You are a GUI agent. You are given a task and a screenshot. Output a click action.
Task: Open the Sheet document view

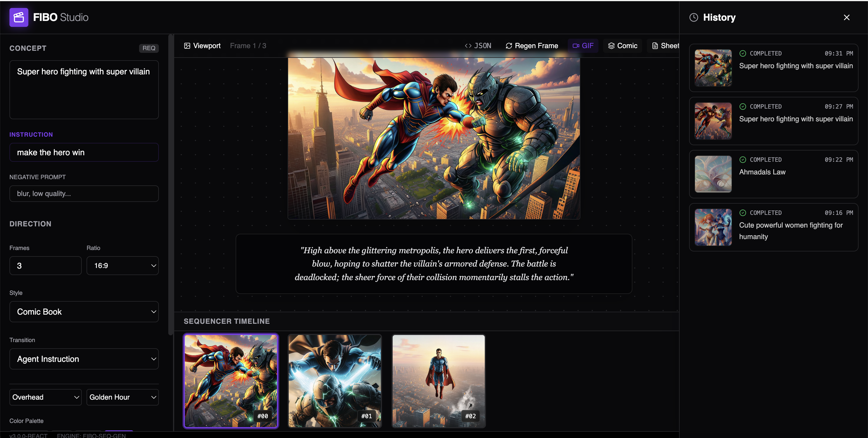click(665, 46)
